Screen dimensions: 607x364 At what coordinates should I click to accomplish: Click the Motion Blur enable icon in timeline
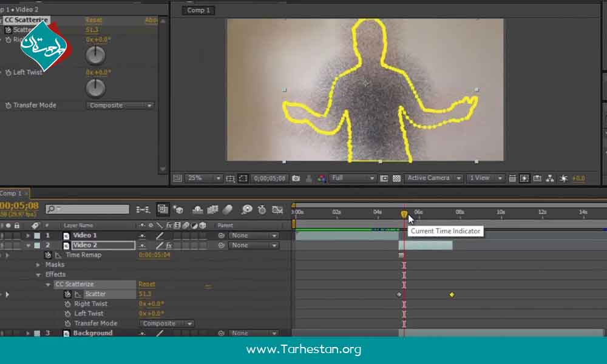tap(228, 209)
